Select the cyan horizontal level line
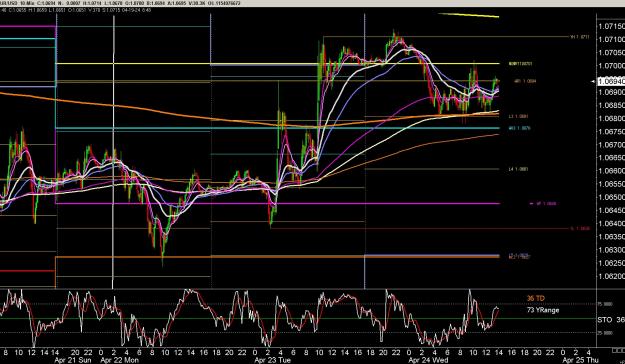The height and width of the screenshot is (364, 625). 277,128
